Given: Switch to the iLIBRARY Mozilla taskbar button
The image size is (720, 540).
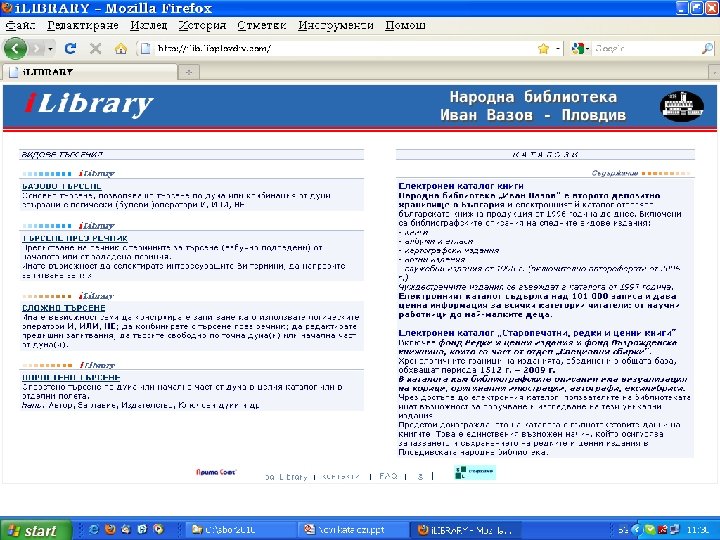Looking at the screenshot, I should [464, 530].
